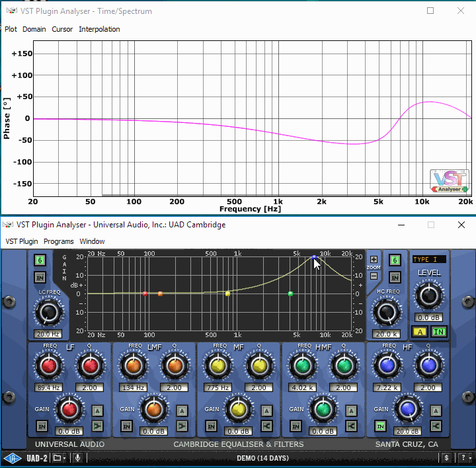Open the Cursor menu

pos(62,29)
